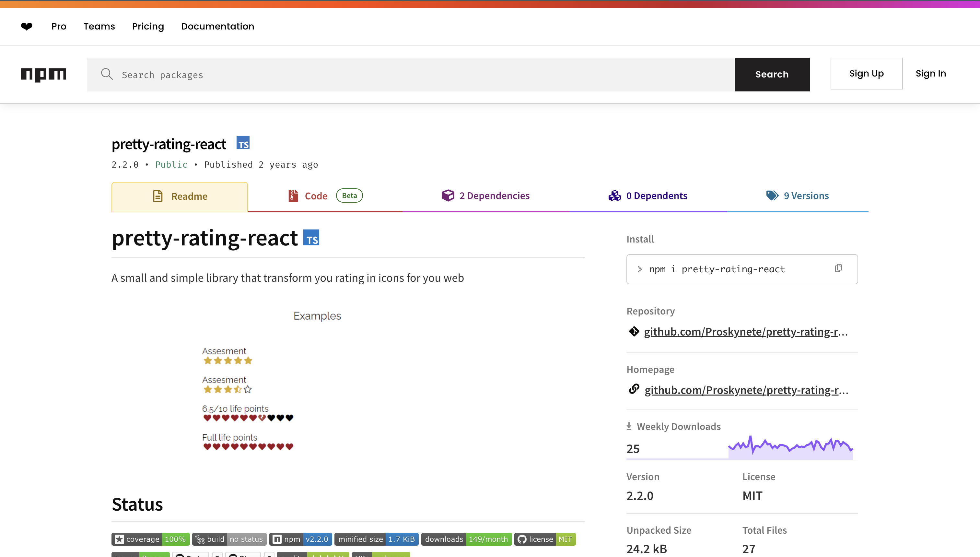Copy install command with clipboard icon
This screenshot has height=557, width=980.
838,268
